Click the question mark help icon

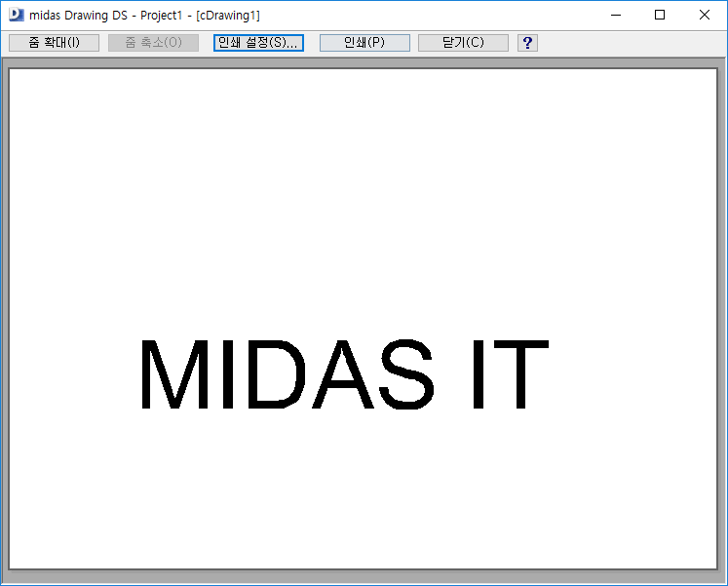point(527,43)
